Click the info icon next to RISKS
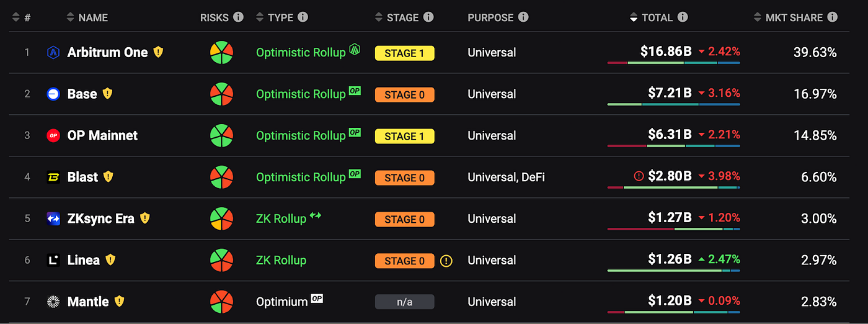The height and width of the screenshot is (324, 868). [x=238, y=17]
